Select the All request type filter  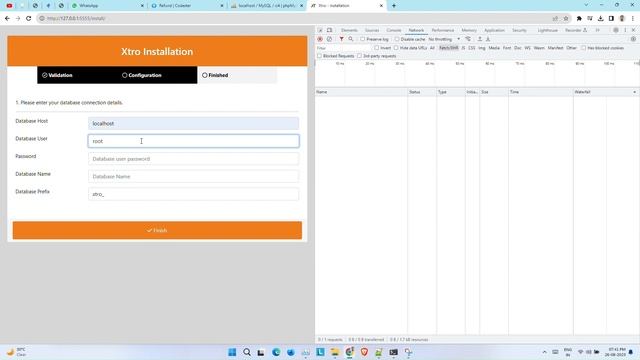click(x=432, y=48)
